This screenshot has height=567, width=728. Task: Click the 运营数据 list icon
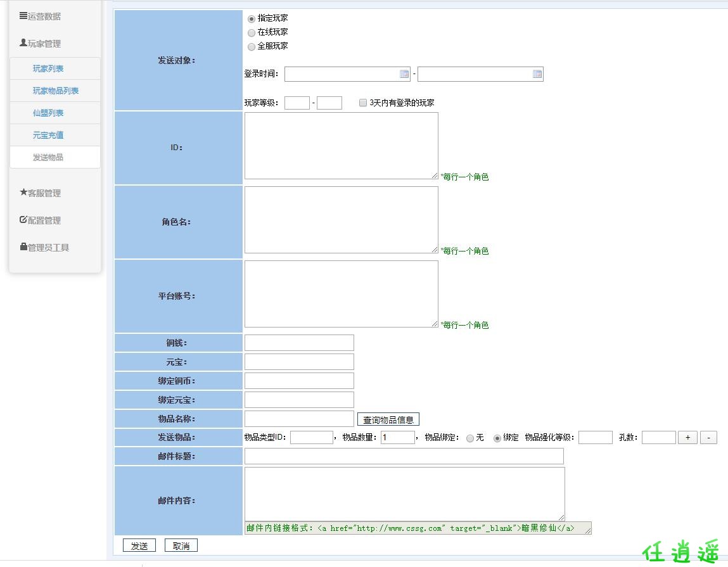pos(23,16)
